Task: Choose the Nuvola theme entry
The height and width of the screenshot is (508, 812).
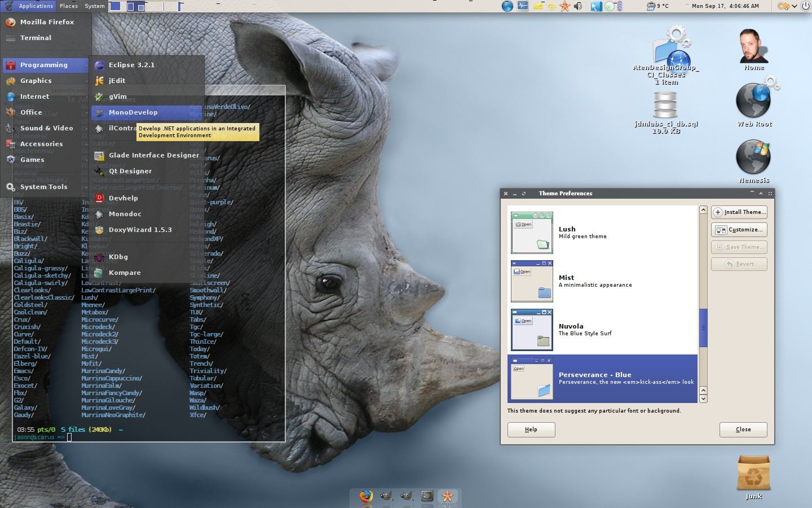Action: pyautogui.click(x=602, y=330)
